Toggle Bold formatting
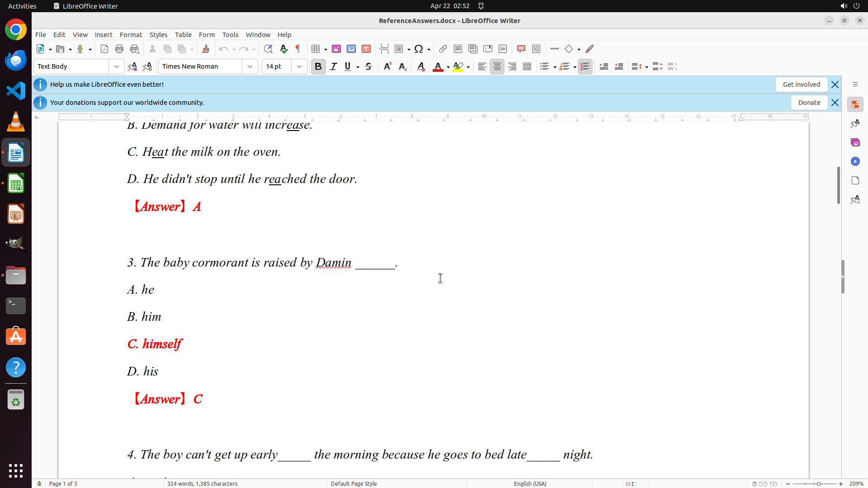Screen dimensions: 868x488 point(318,66)
